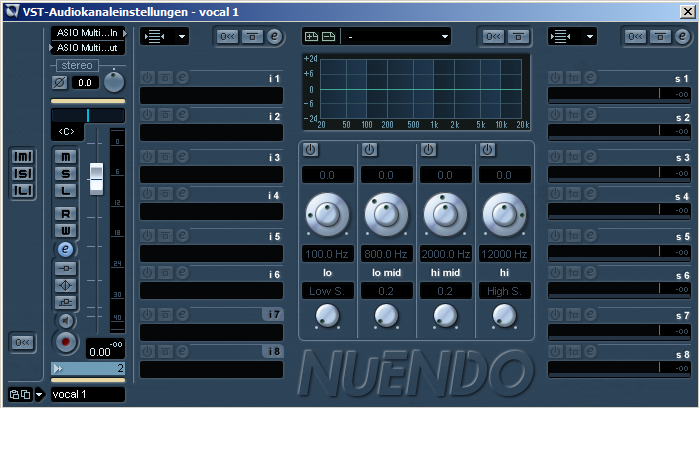Bypass the equalizer section

pyautogui.click(x=518, y=37)
